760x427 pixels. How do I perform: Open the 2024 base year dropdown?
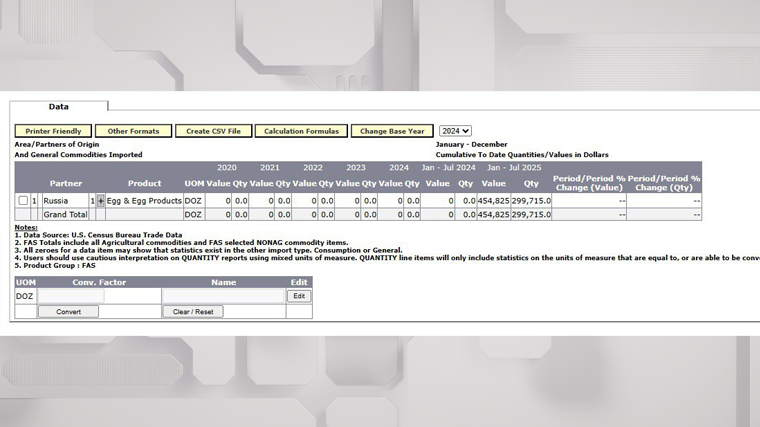[x=455, y=131]
